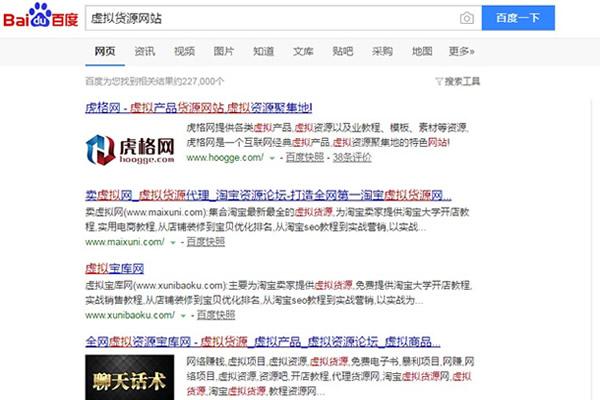Click the 虎格网提供各类虚拟产品 description text
The width and height of the screenshot is (600, 400).
328,135
